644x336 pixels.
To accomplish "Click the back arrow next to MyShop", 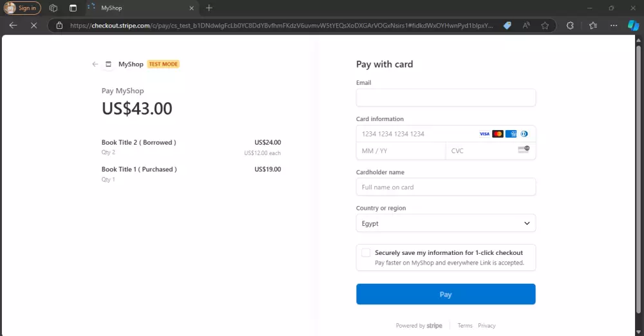I will [95, 64].
